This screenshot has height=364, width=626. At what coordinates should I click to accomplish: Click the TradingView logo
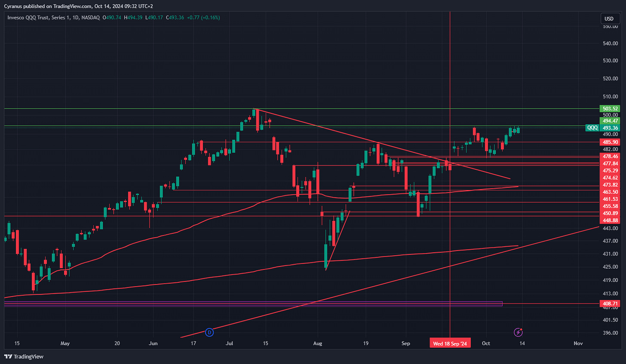[24, 357]
